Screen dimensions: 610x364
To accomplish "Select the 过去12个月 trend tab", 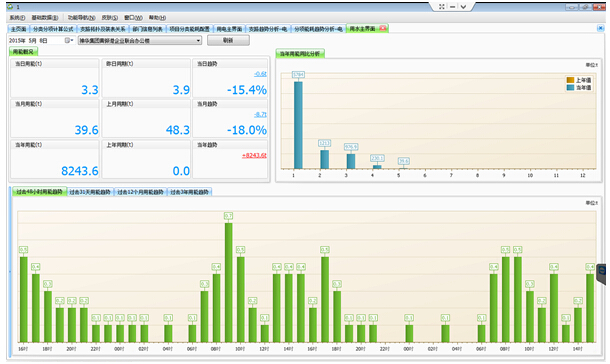I will click(x=140, y=192).
